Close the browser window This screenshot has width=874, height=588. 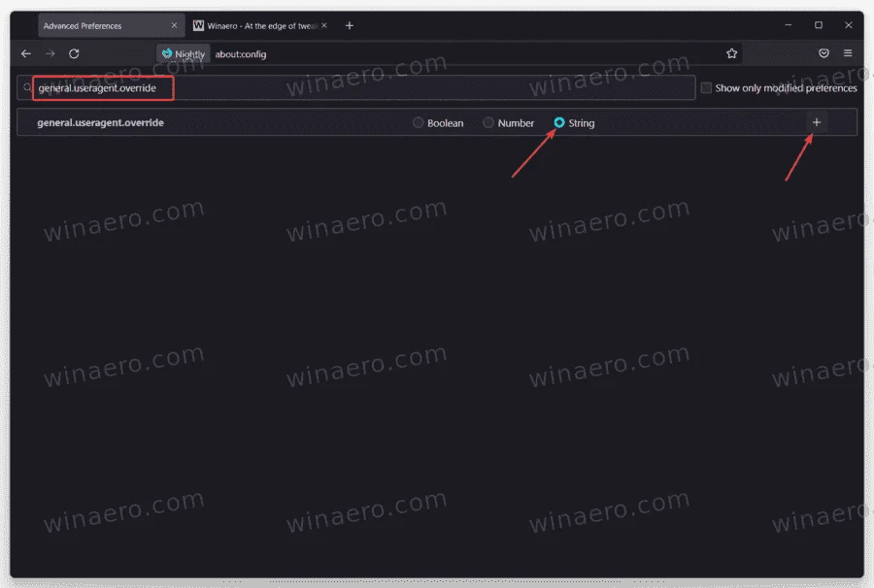tap(849, 25)
